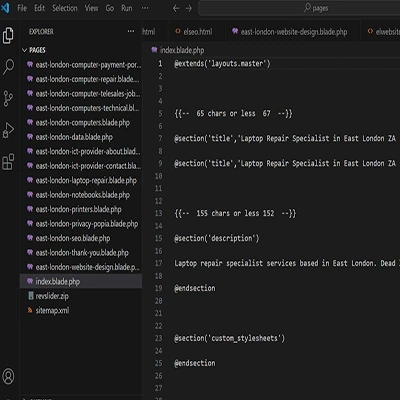Open the File menu
Screen dimensions: 400x400
(x=22, y=8)
